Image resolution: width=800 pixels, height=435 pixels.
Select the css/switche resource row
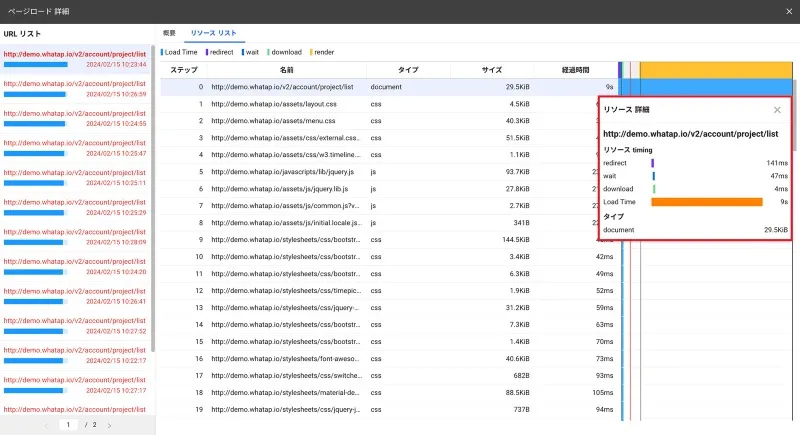pyautogui.click(x=389, y=375)
